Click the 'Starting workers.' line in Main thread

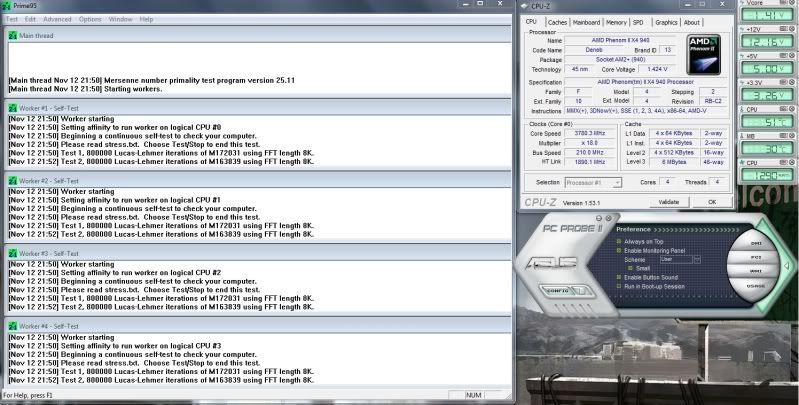(x=85, y=89)
